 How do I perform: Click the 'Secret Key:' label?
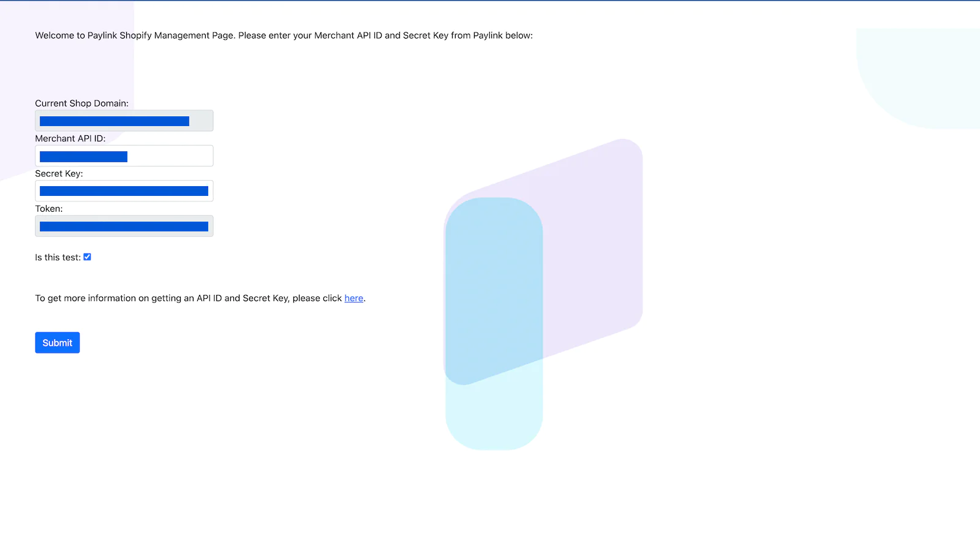pos(59,174)
